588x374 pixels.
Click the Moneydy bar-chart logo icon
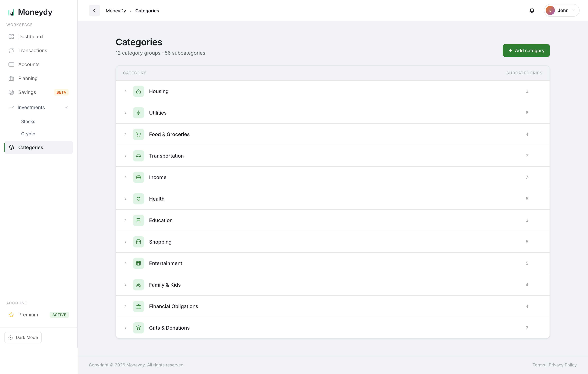pos(11,12)
